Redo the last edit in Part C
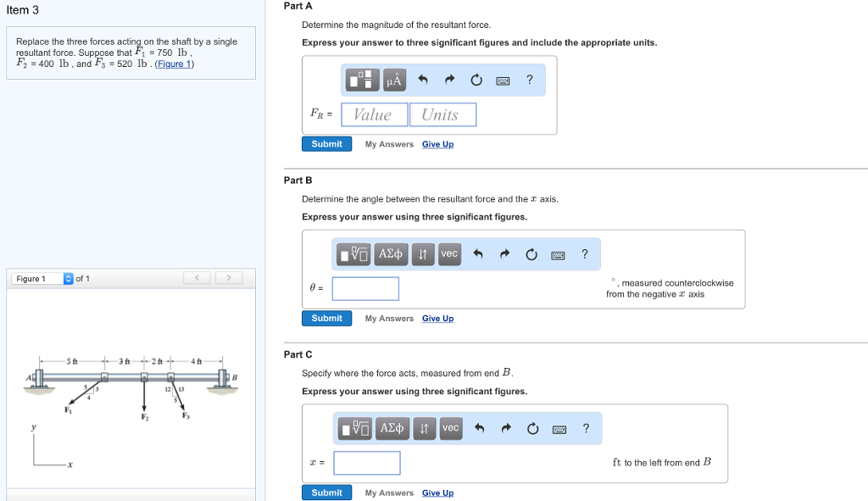Viewport: 868px width, 501px height. (506, 428)
